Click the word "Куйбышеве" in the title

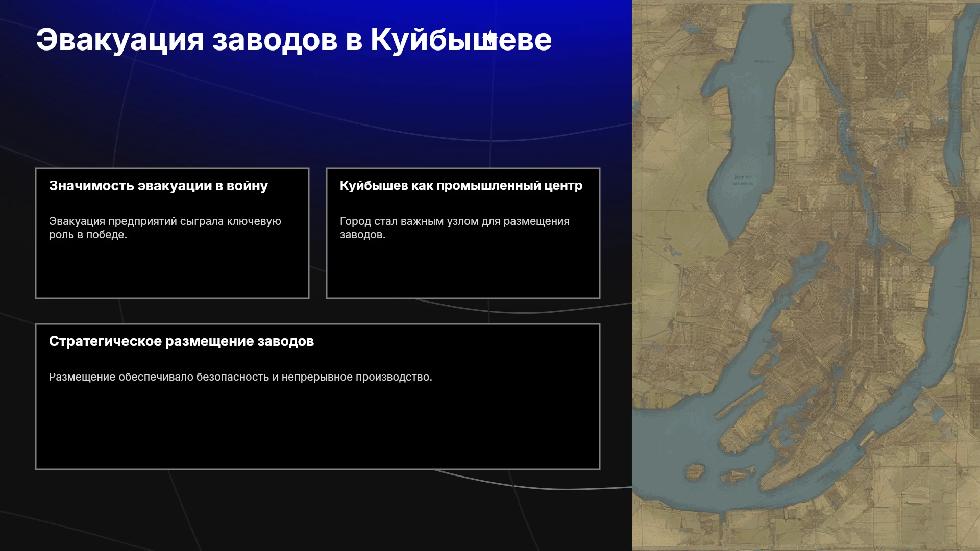pos(461,40)
